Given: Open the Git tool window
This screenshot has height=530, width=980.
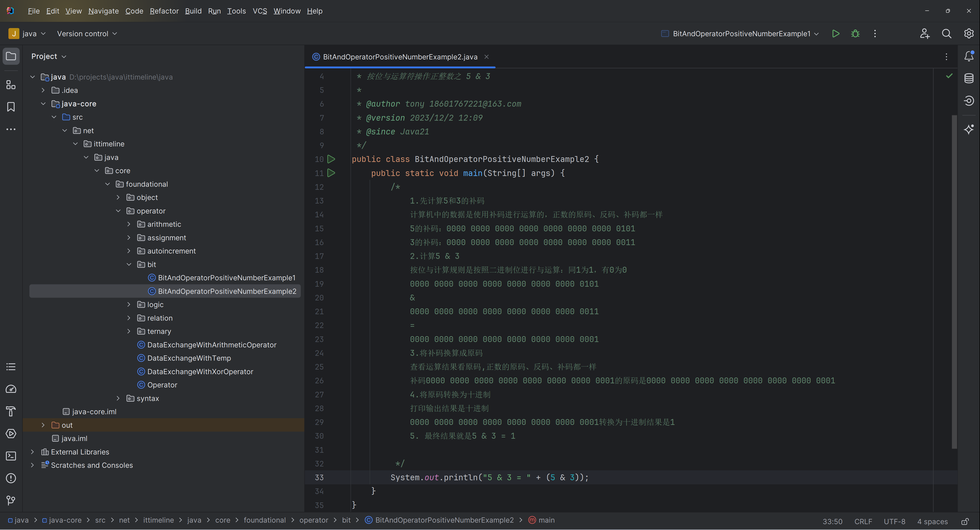Looking at the screenshot, I should tap(11, 500).
